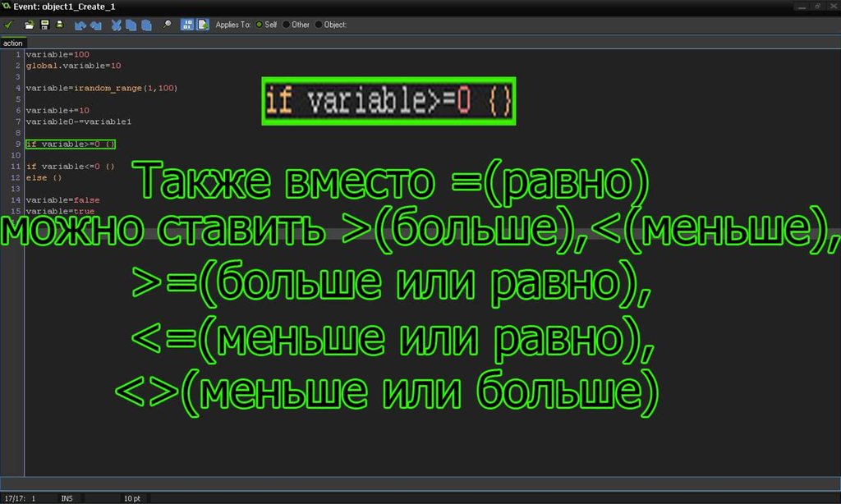Image resolution: width=841 pixels, height=504 pixels.
Task: Paste from clipboard icon
Action: [146, 25]
